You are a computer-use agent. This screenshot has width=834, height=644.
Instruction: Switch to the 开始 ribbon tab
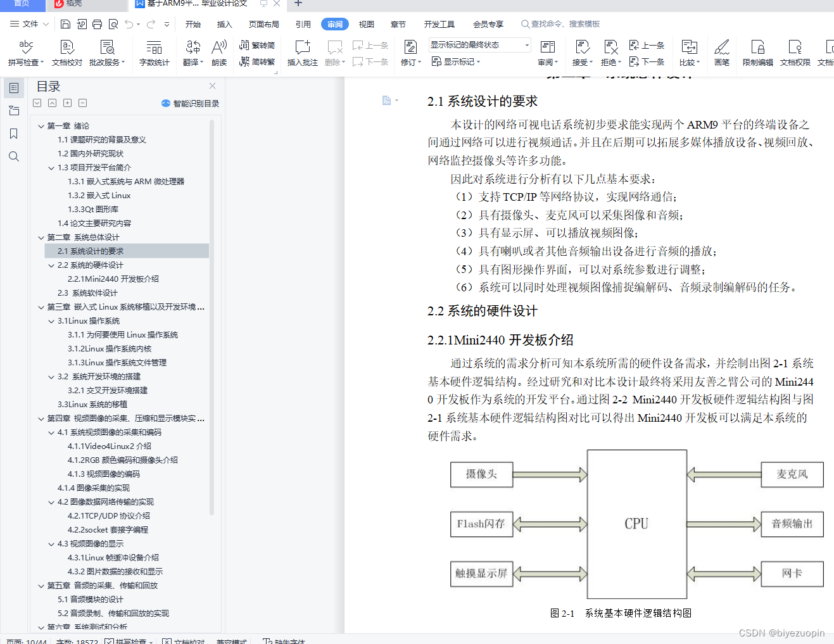coord(193,24)
